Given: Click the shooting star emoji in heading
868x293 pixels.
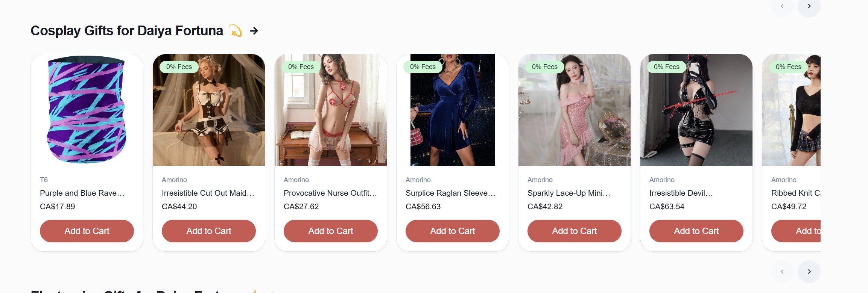Looking at the screenshot, I should (x=236, y=30).
